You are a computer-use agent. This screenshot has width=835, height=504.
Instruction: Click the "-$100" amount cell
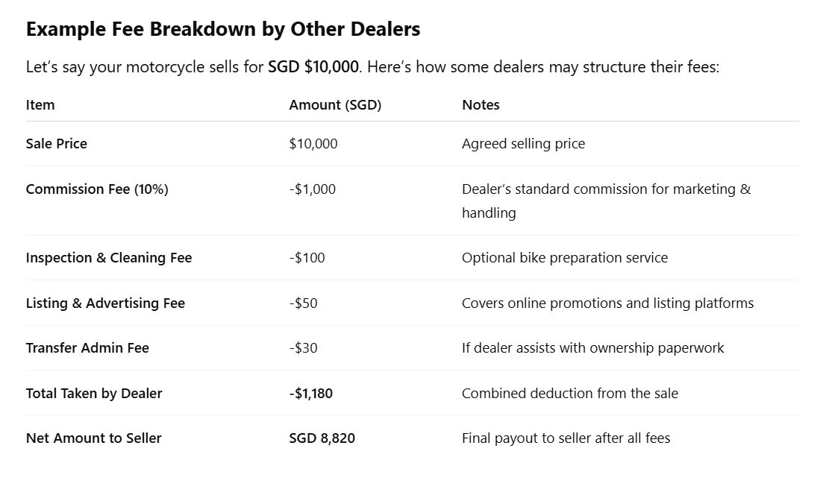pos(307,258)
